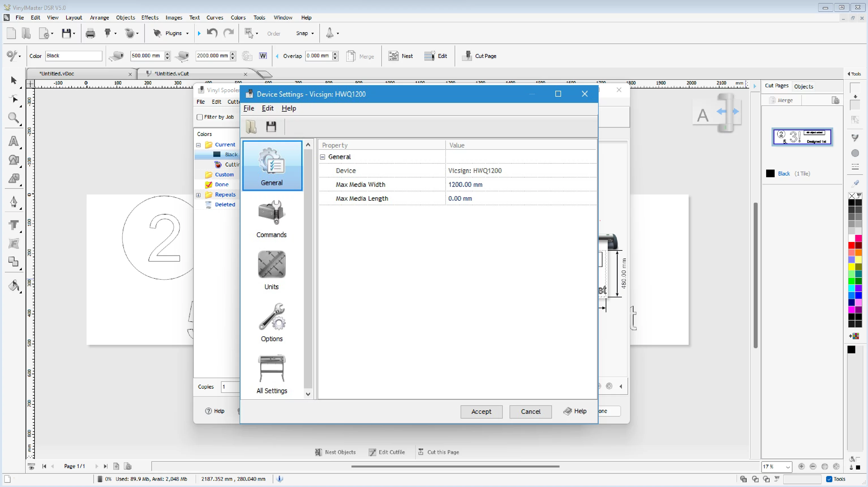This screenshot has height=487, width=868.
Task: Click the scroll down arrow of category list
Action: coord(308,394)
